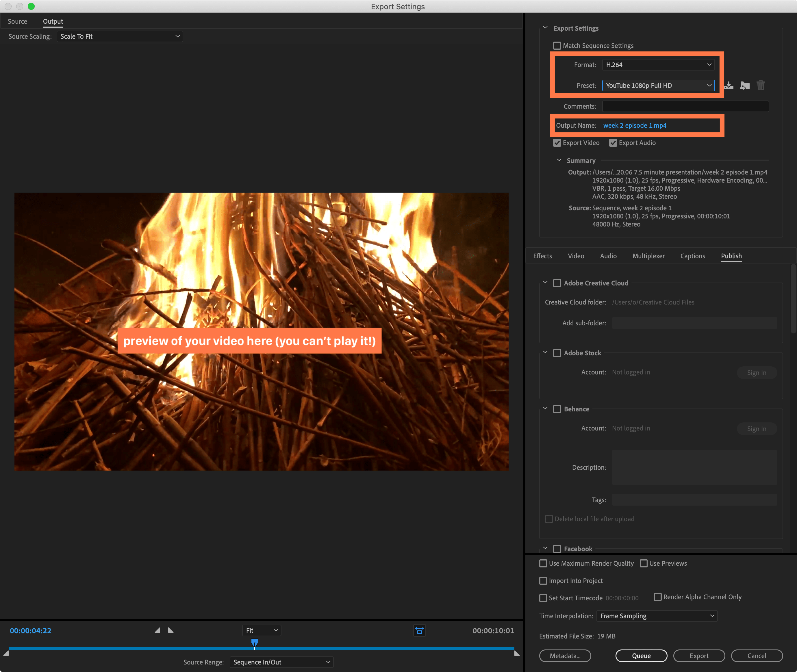Click the Set Out Point marker icon

[171, 630]
